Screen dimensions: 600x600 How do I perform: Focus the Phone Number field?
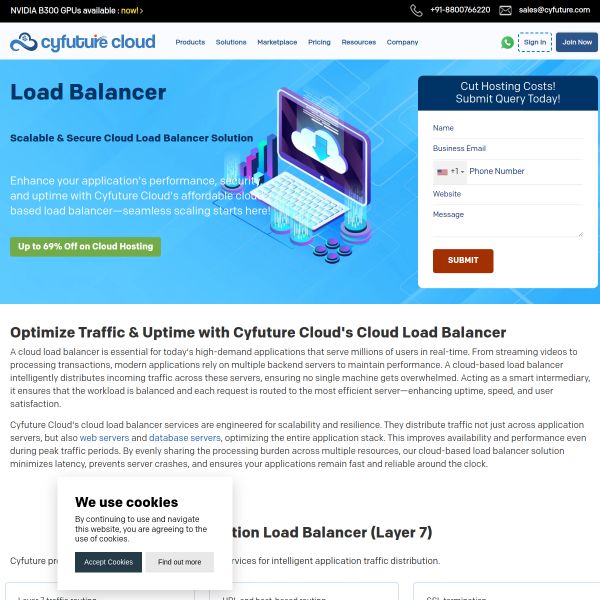coord(525,172)
